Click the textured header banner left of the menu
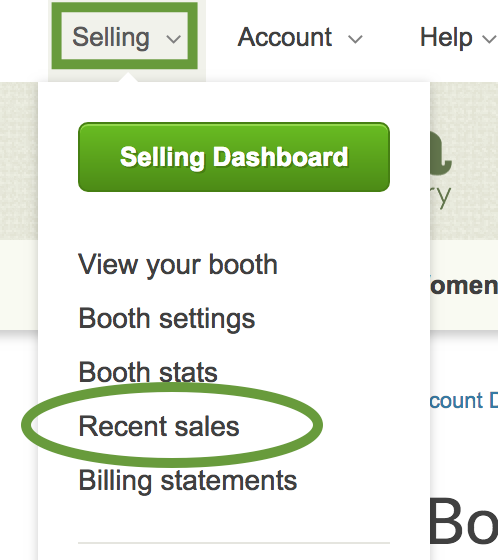Viewport: 498px width, 560px height. (19, 161)
